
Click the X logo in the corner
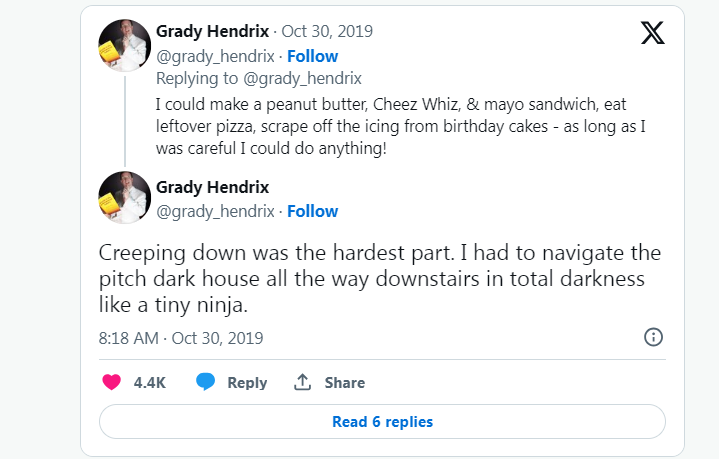[x=652, y=34]
